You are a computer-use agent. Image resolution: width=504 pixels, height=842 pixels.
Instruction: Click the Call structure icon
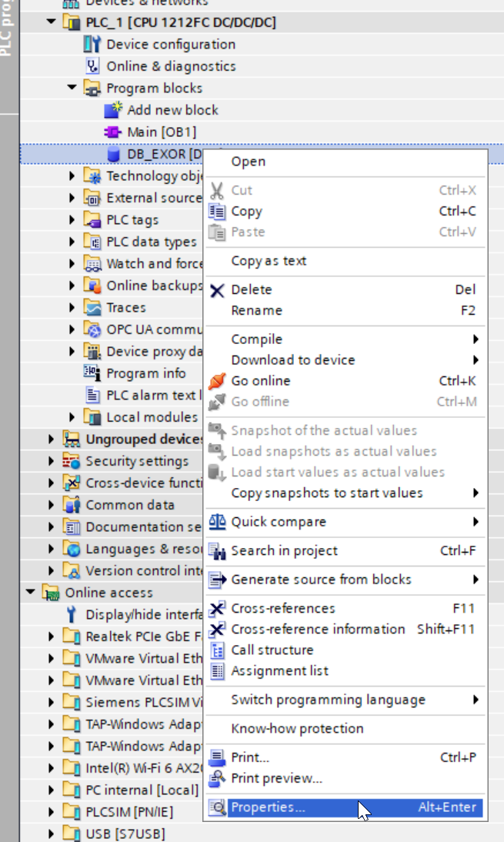[217, 650]
